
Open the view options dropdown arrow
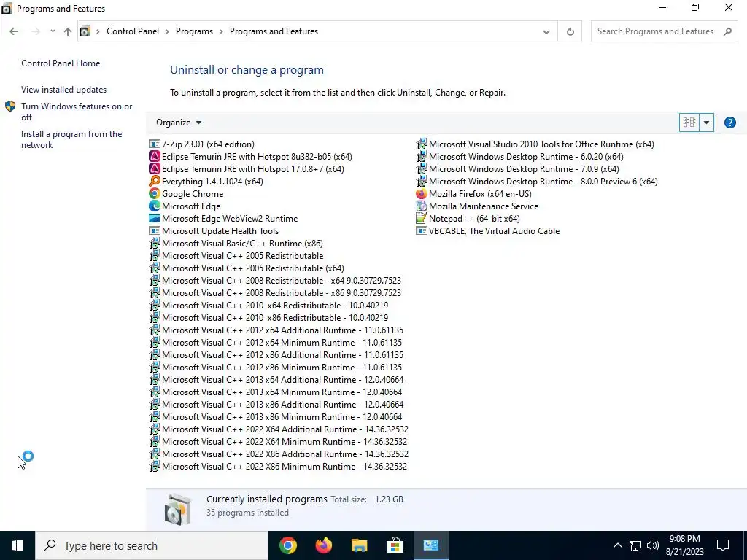(706, 122)
